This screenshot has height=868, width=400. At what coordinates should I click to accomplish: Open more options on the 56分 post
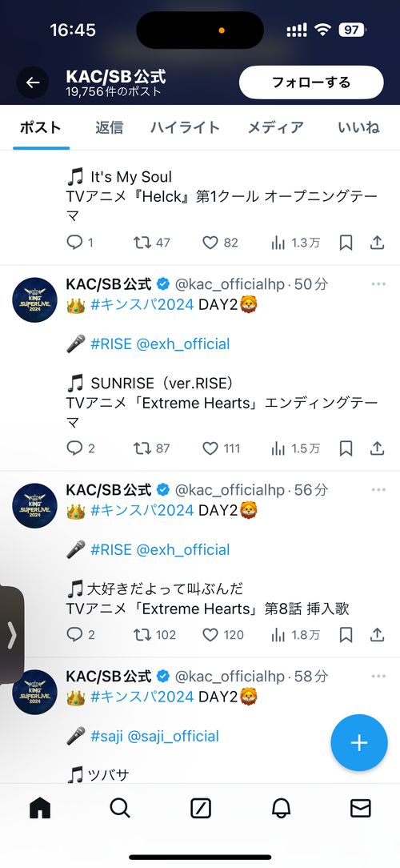click(378, 490)
